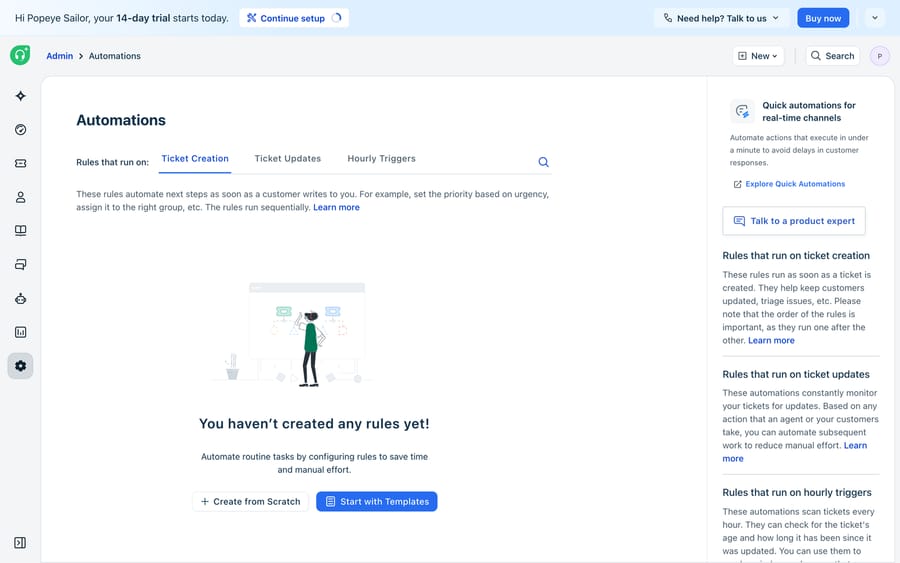Click 'Rules that run on hourly triggers' heading
900x563 pixels.
(797, 492)
